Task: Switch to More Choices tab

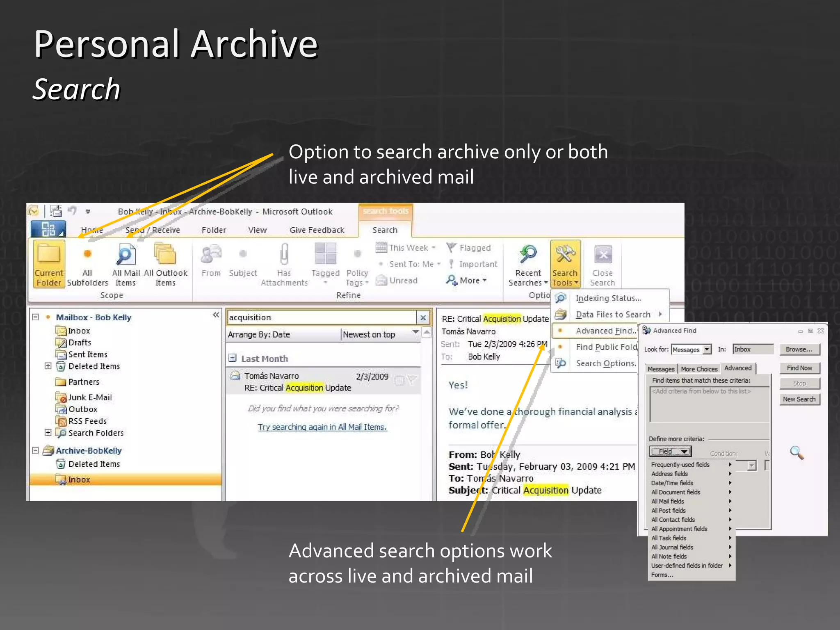Action: pyautogui.click(x=699, y=369)
